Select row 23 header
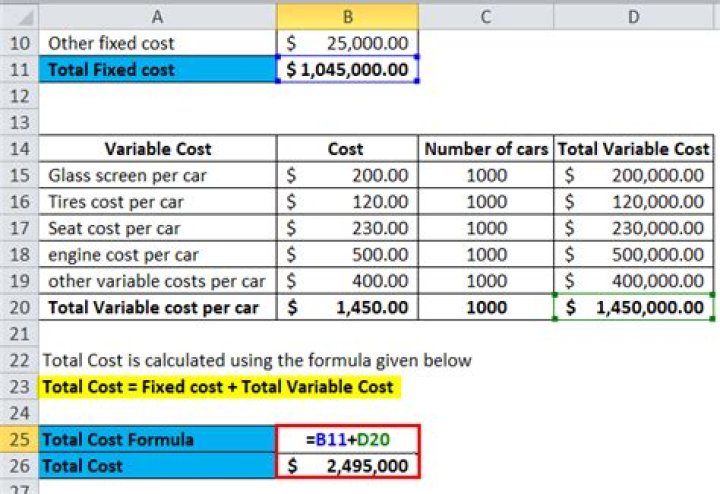 pyautogui.click(x=20, y=387)
